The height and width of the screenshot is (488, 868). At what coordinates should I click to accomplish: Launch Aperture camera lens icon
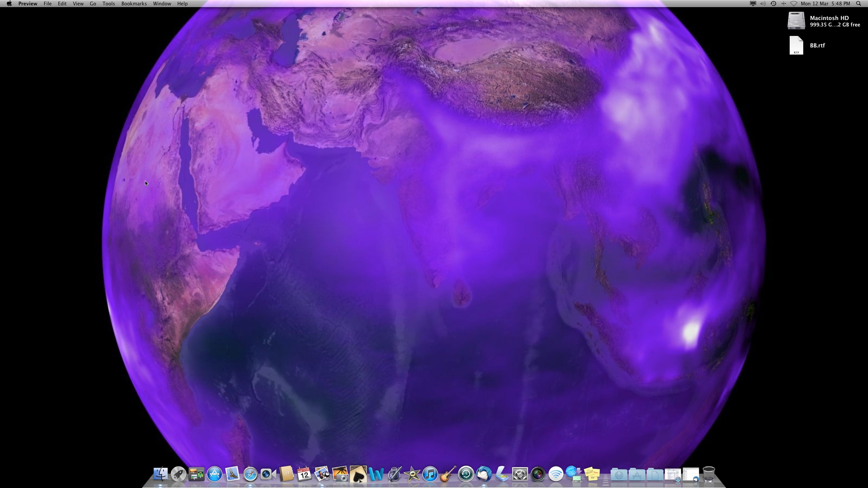(x=538, y=474)
